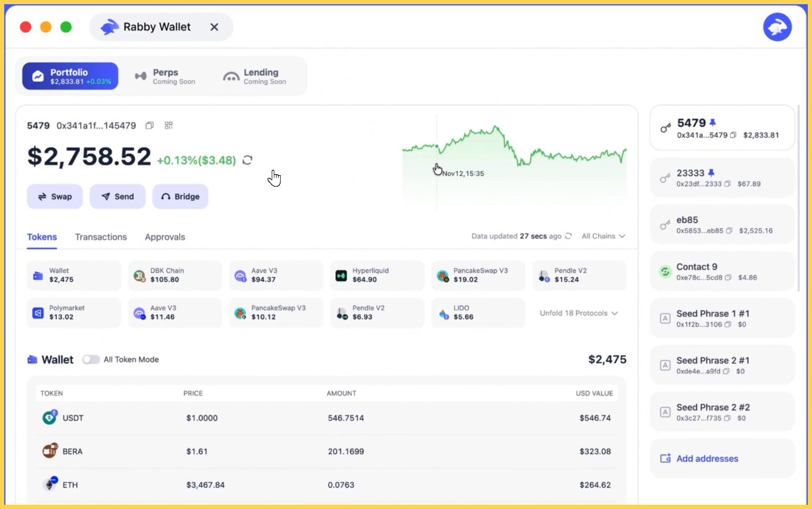This screenshot has width=812, height=509.
Task: Click the USDT token icon
Action: 50,417
